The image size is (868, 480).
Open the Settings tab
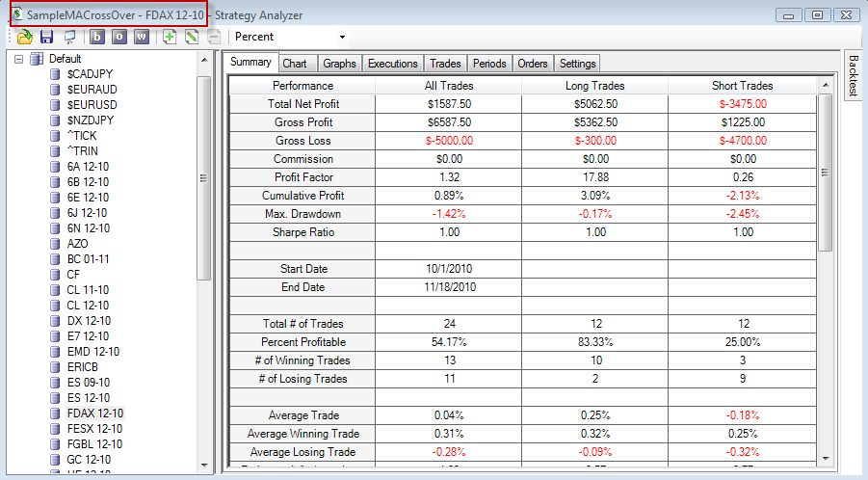point(577,64)
